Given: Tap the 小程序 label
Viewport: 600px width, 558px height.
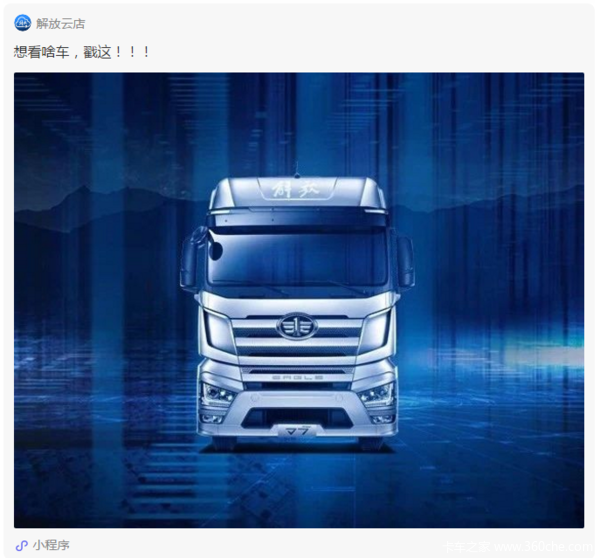Looking at the screenshot, I should pyautogui.click(x=51, y=545).
